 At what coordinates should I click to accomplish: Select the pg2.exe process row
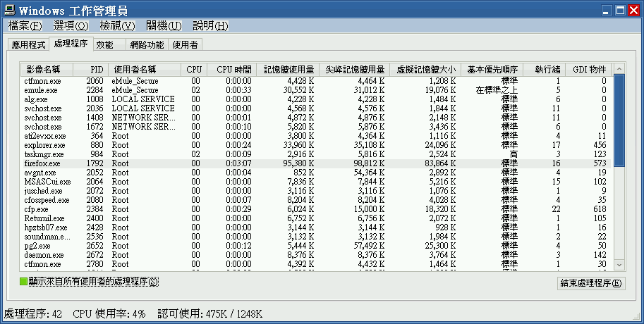pos(315,246)
